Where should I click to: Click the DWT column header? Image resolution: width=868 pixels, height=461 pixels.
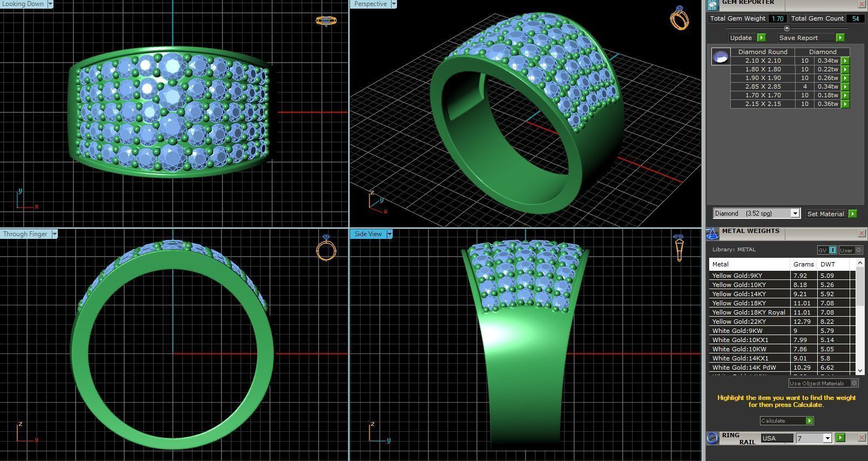[x=833, y=264]
